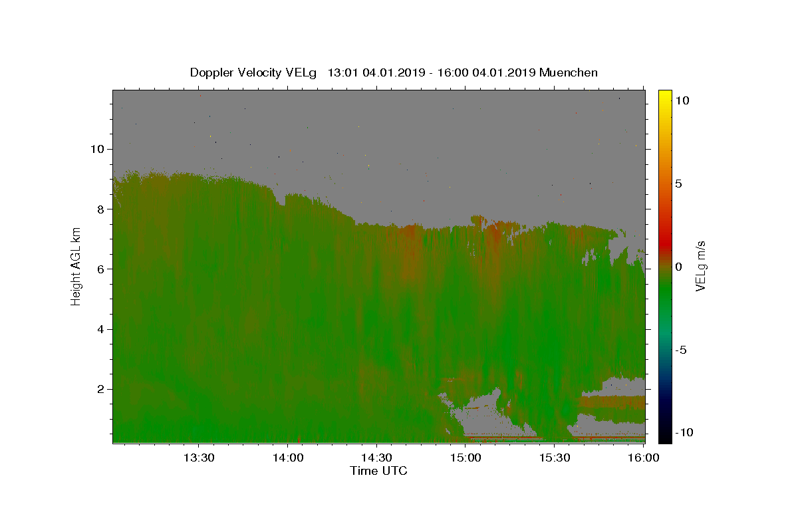Click the '14:00' time tick label

pos(288,458)
